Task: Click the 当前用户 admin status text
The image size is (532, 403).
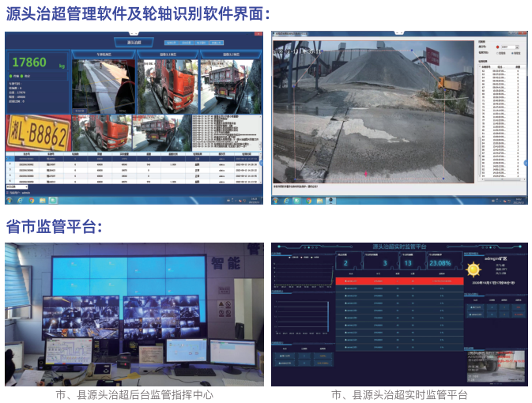Action: (21, 193)
